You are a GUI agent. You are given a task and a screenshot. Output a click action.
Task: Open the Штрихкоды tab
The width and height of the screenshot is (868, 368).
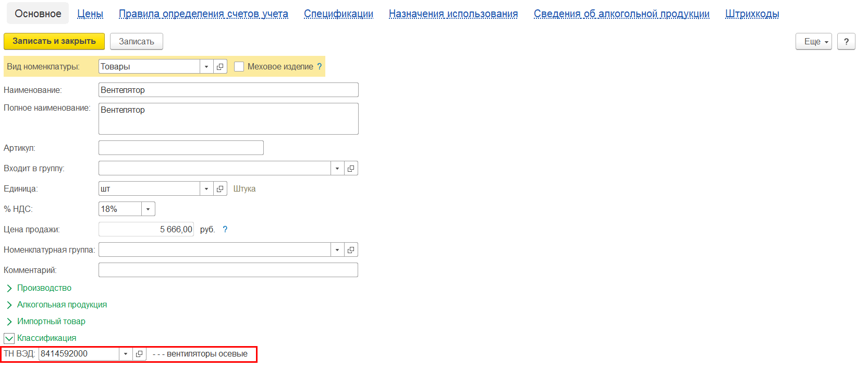pos(752,14)
